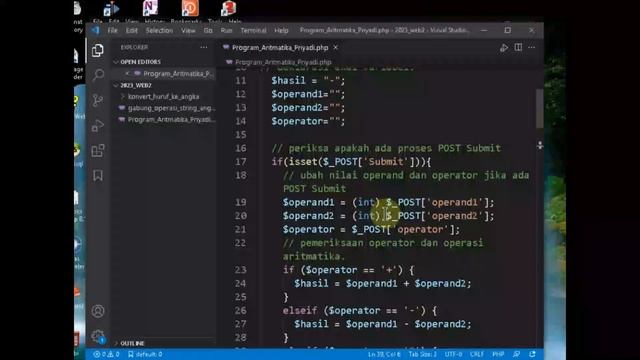Open the notifications bell in status bar

[532, 354]
